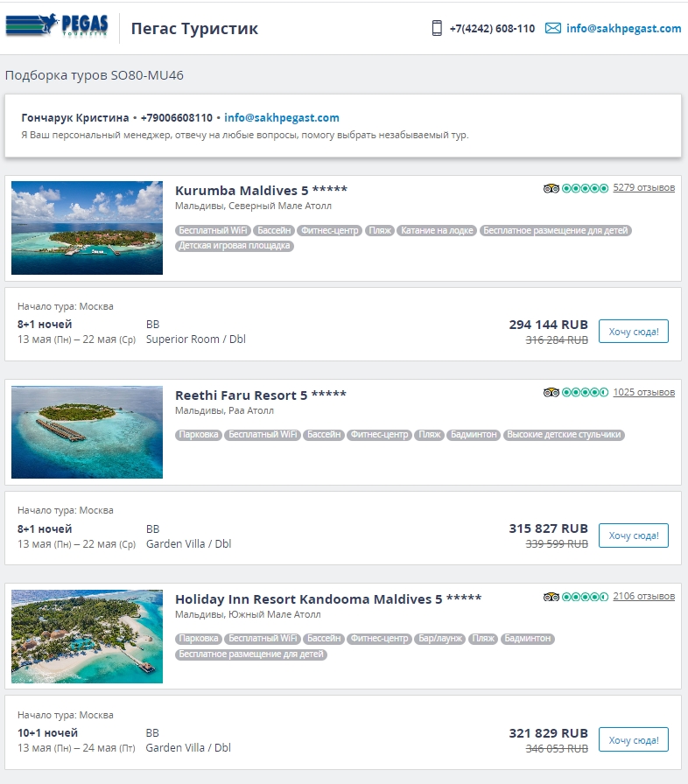Click Бассейн tag under Reethi Faru
Image resolution: width=688 pixels, height=784 pixels.
click(324, 435)
